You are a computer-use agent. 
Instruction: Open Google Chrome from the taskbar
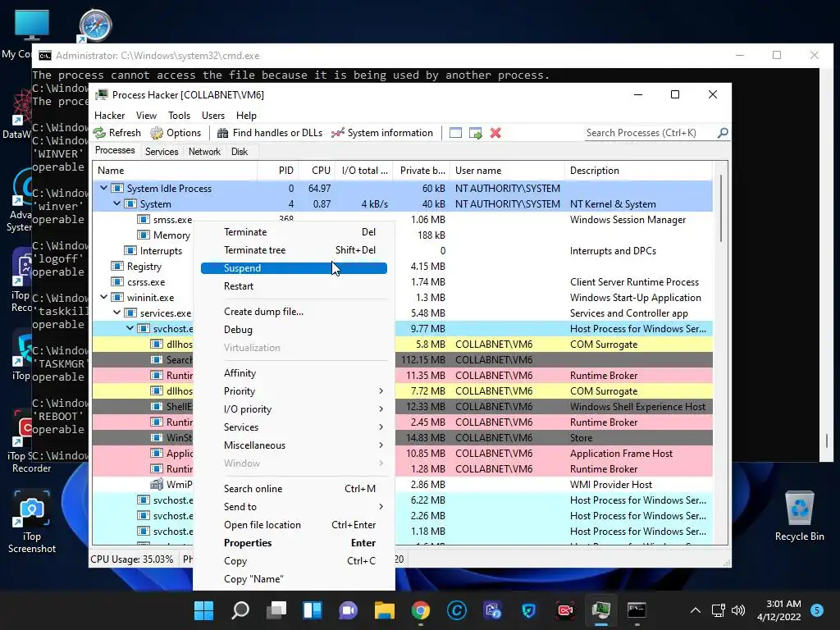421,610
